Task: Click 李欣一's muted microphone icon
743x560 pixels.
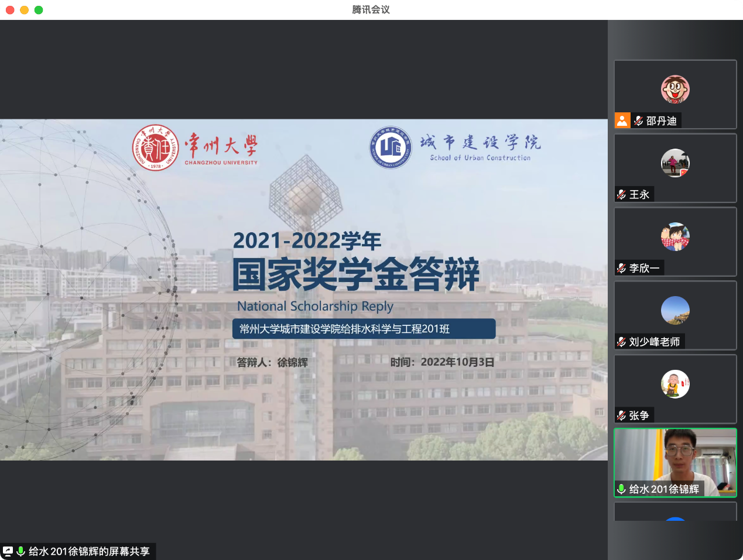Action: tap(622, 269)
